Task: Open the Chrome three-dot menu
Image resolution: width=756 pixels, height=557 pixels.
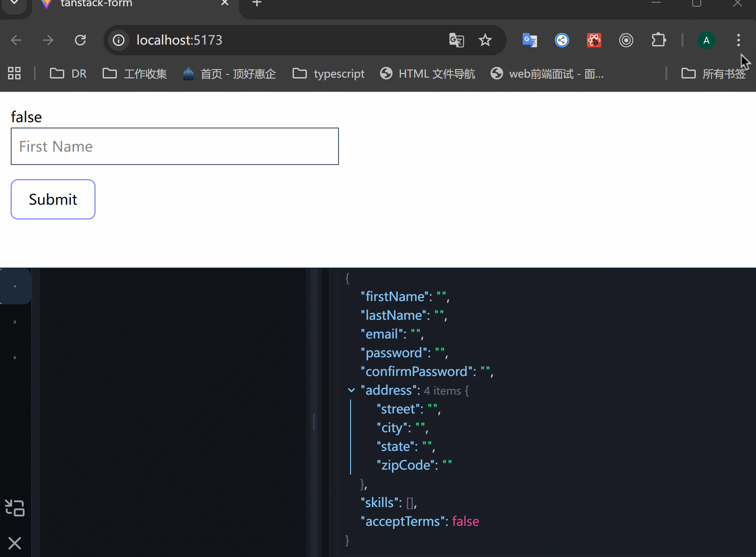Action: 738,40
